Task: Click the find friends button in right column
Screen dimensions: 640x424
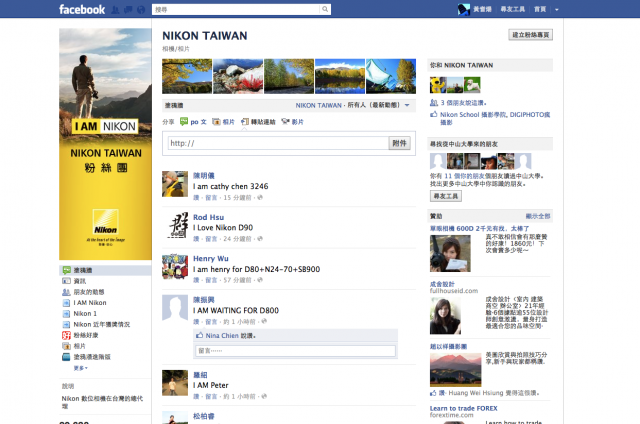Action: point(446,196)
